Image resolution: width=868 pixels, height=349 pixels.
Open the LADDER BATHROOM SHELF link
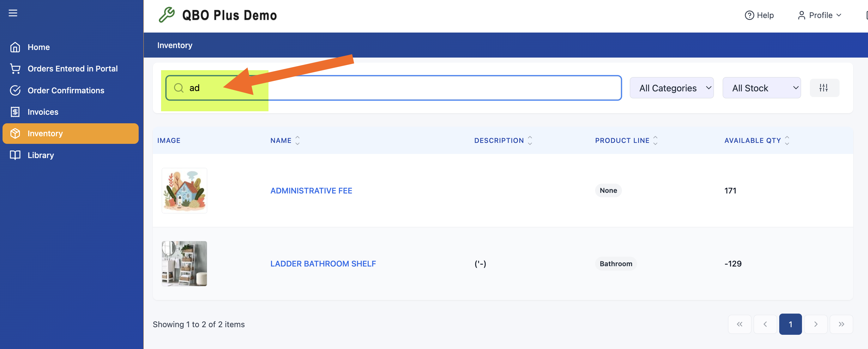tap(323, 263)
